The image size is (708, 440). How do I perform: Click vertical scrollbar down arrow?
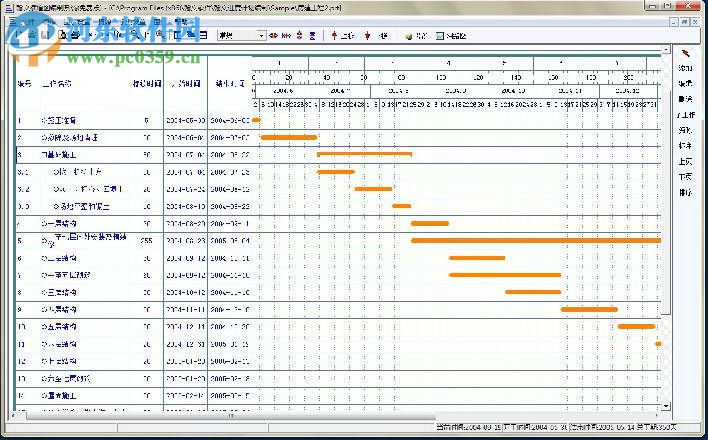click(x=666, y=406)
